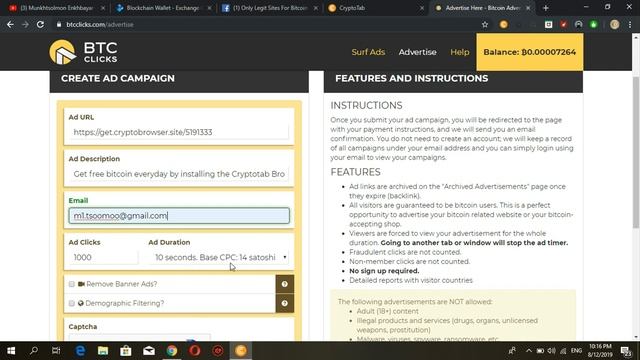Open Windows Start menu
The image size is (640, 360).
(x=11, y=351)
